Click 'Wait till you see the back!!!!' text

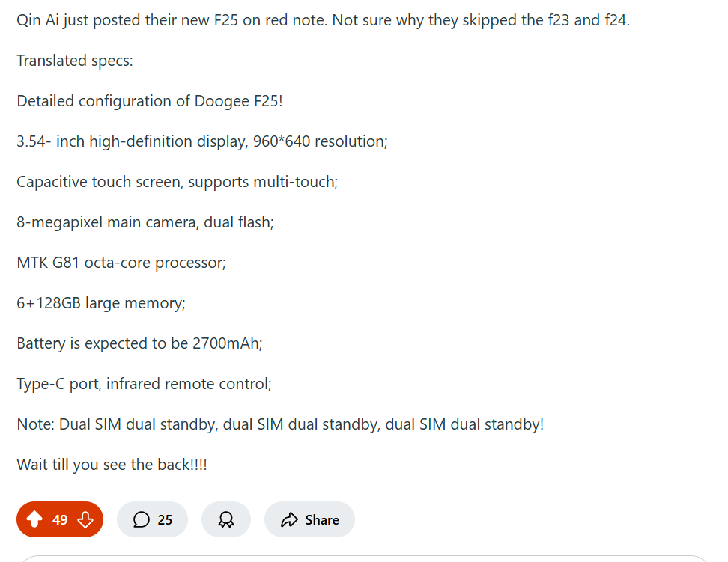(112, 465)
